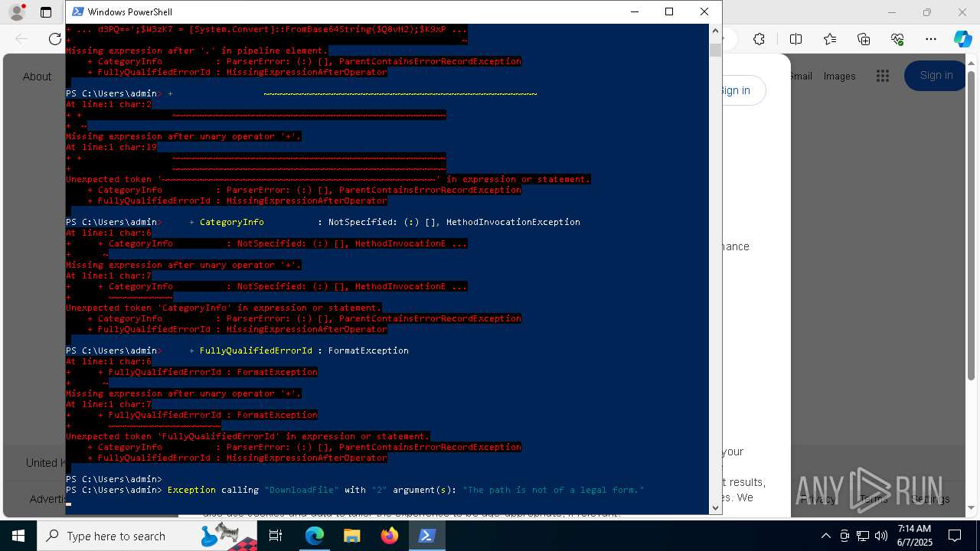
Task: Switch to Microsoft Edge taskbar icon
Action: (x=315, y=536)
